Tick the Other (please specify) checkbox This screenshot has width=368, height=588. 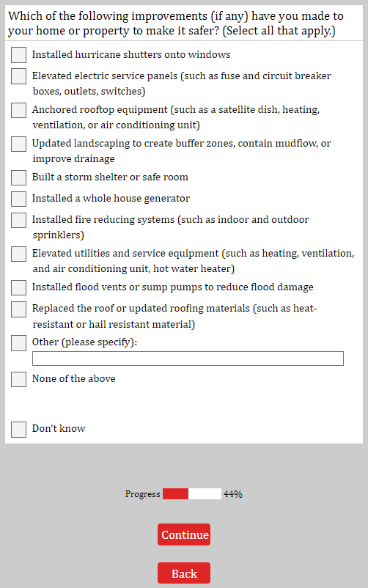click(x=18, y=342)
